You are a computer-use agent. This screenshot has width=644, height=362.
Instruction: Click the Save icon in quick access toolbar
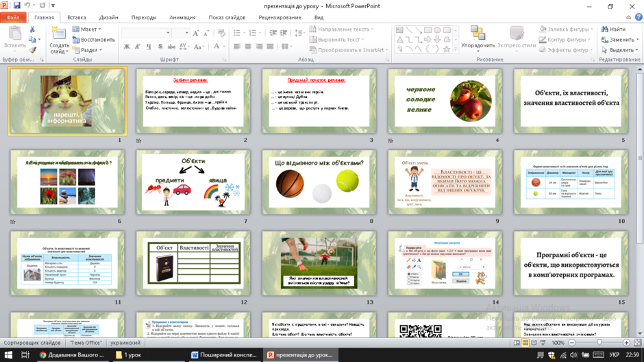point(17,5)
